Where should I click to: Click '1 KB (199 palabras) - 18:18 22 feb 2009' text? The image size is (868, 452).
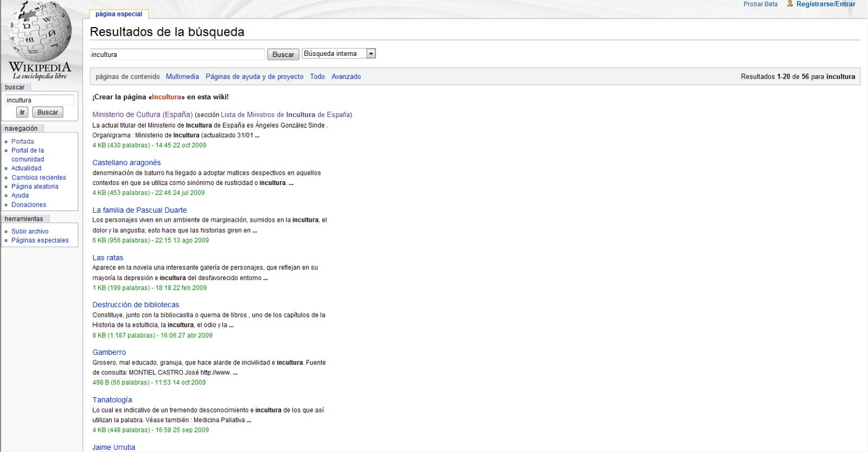point(150,288)
